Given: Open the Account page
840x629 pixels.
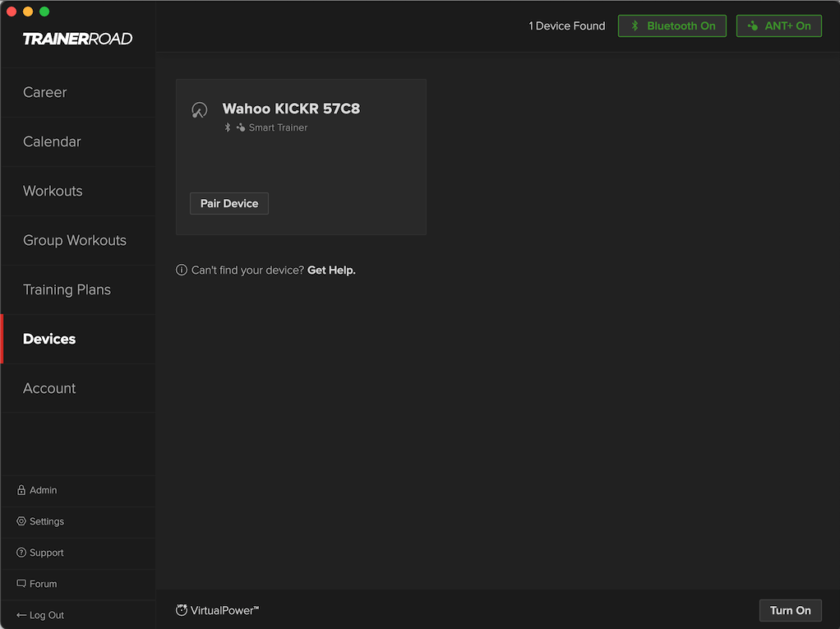Looking at the screenshot, I should (78, 388).
